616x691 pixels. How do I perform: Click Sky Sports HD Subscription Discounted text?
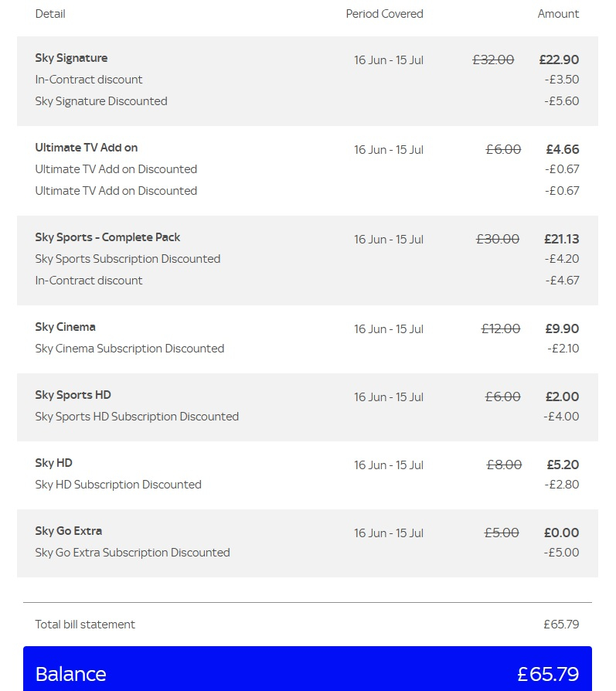[137, 417]
